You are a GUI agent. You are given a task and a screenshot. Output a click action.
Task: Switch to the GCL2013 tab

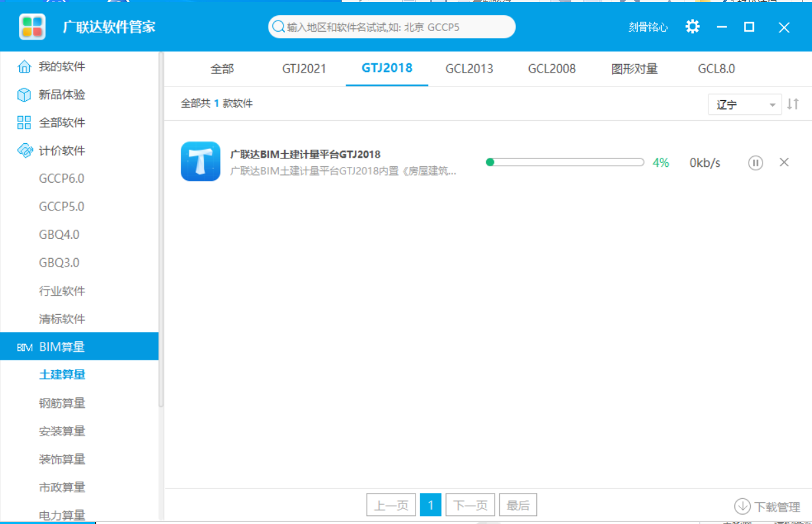[469, 69]
